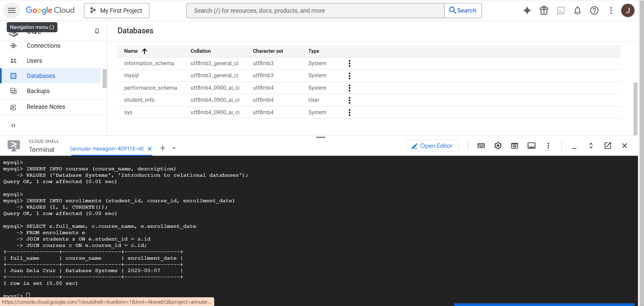Open the help question mark menu

coord(594,11)
